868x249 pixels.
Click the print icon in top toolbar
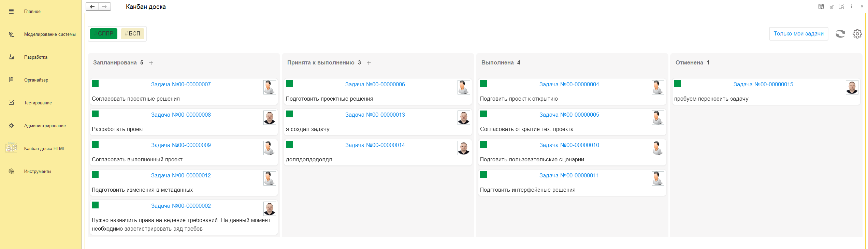pyautogui.click(x=831, y=6)
